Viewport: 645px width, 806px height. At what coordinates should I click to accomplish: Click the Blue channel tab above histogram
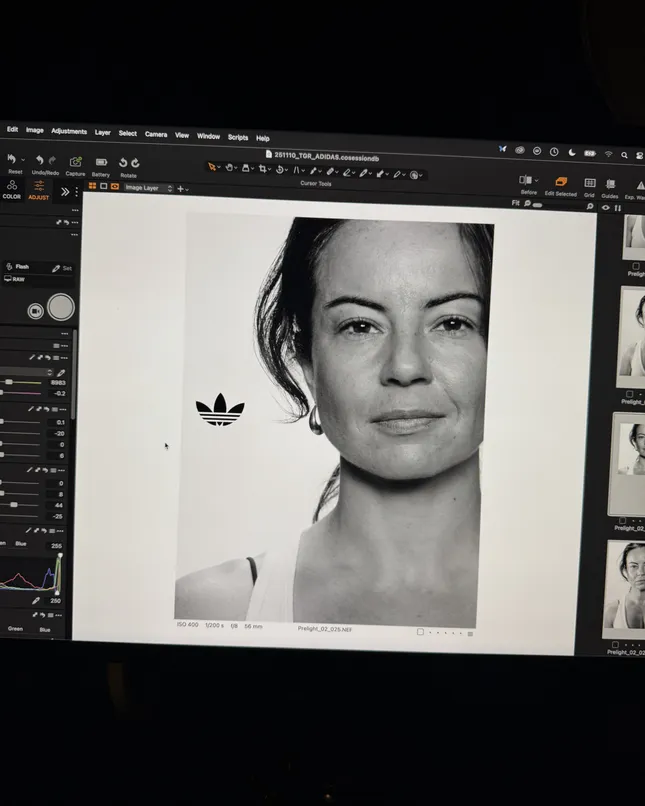pyautogui.click(x=21, y=543)
